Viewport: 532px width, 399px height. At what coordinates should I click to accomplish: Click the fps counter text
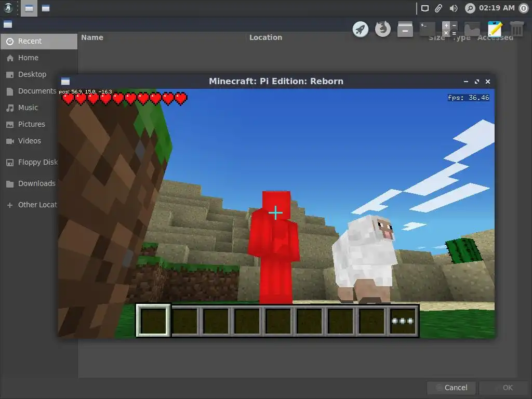coord(469,98)
